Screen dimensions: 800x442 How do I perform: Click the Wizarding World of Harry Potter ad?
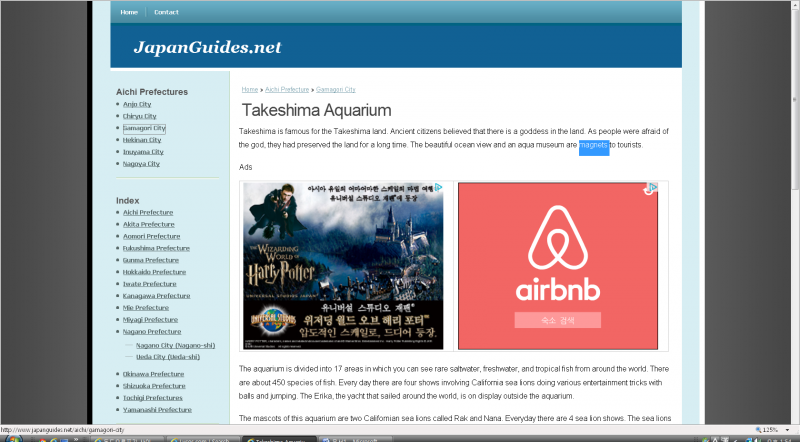tap(343, 265)
